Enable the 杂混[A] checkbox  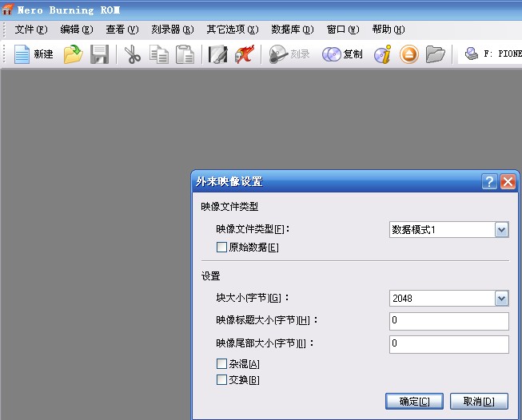[x=221, y=363]
